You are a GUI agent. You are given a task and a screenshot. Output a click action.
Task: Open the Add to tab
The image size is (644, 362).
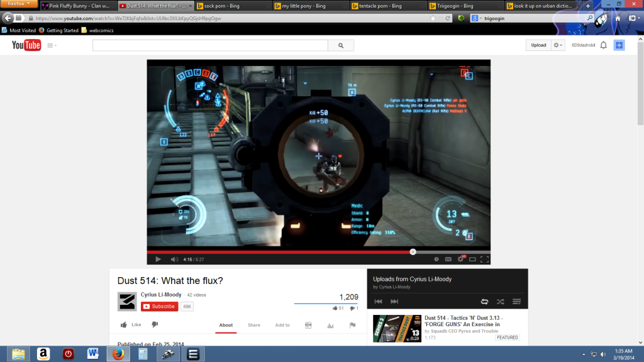[x=282, y=325]
